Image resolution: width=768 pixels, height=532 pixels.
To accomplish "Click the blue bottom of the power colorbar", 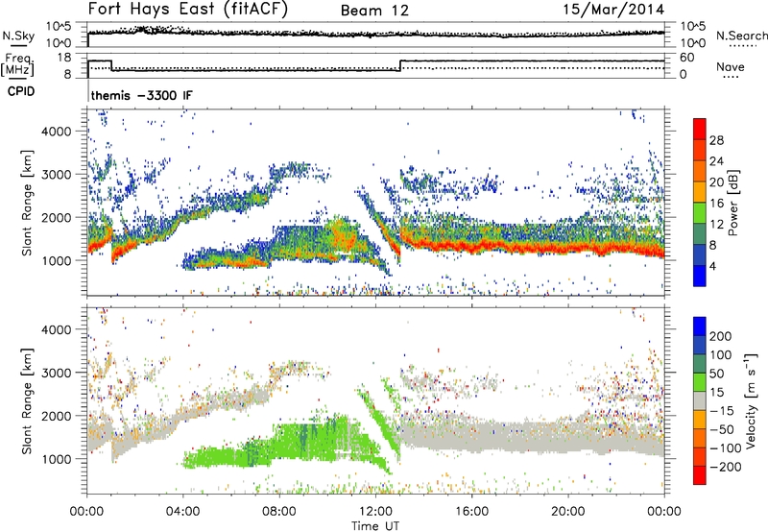I will click(700, 276).
